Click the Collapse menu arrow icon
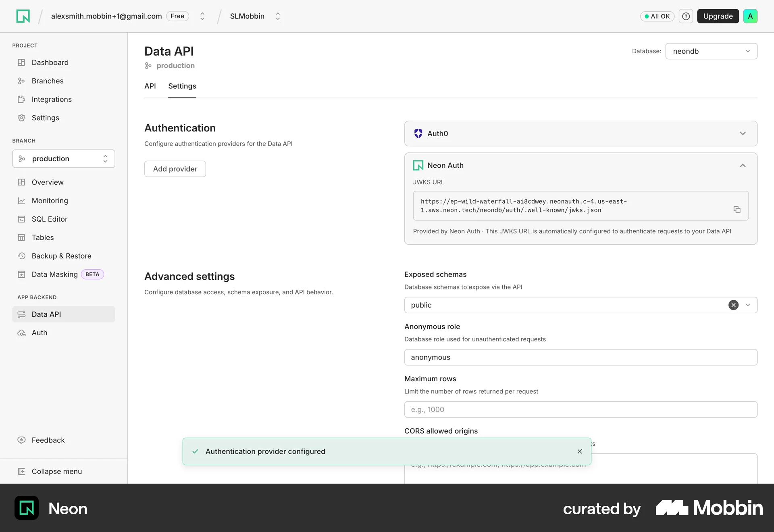 (21, 472)
